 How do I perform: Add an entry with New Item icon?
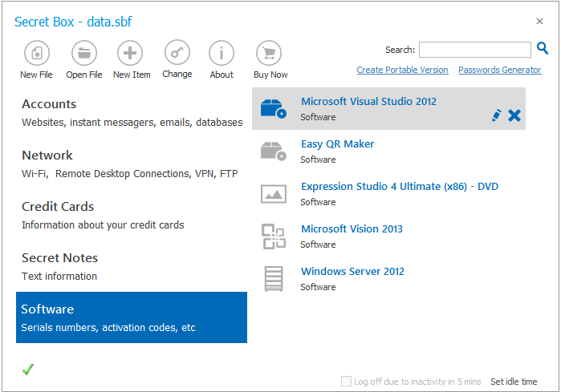131,54
